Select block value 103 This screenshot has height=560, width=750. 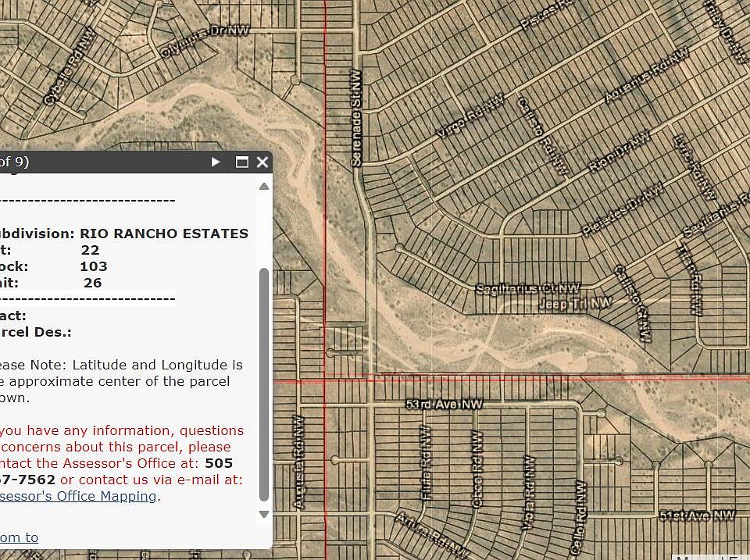94,266
